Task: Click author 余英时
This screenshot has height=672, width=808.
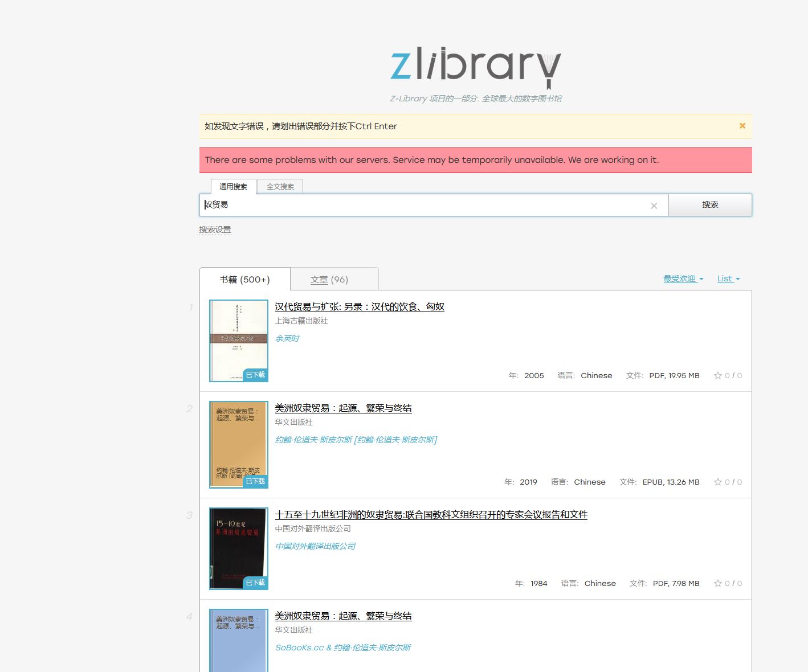Action: pos(287,338)
